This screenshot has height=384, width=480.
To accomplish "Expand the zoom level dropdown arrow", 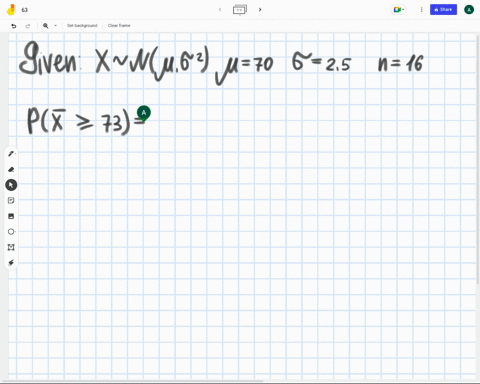I will point(55,26).
